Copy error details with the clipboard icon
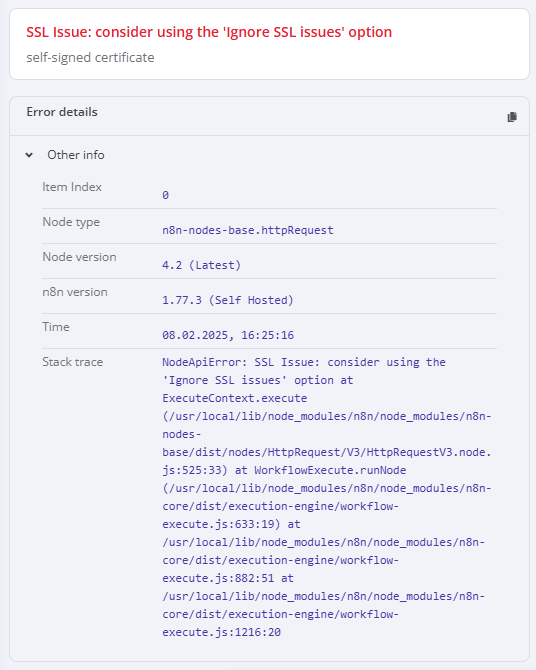Image resolution: width=536 pixels, height=670 pixels. pos(512,117)
